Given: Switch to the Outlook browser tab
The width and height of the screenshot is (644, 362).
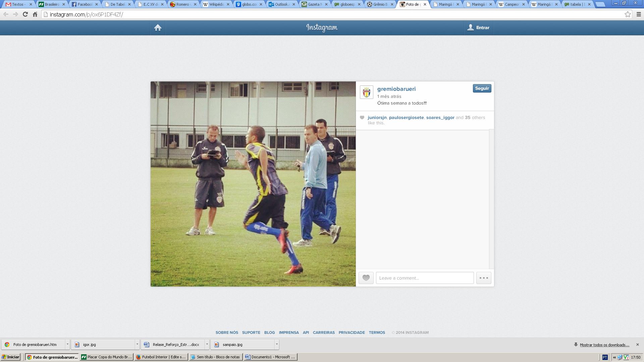Looking at the screenshot, I should tap(279, 4).
